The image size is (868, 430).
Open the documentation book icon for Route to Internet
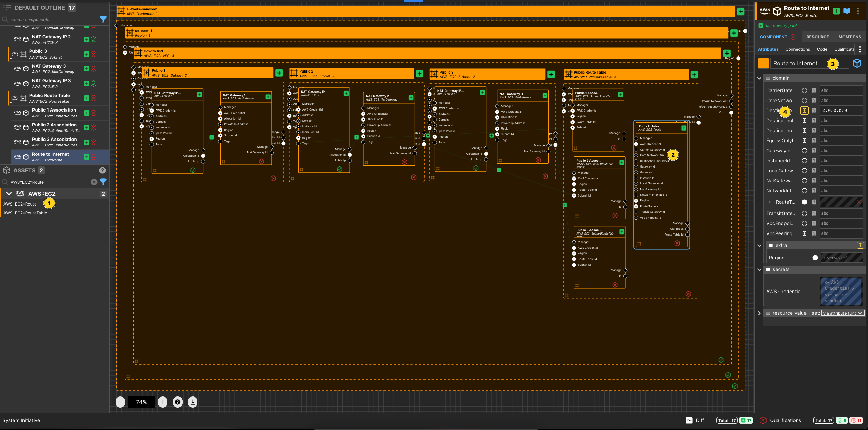pyautogui.click(x=847, y=11)
